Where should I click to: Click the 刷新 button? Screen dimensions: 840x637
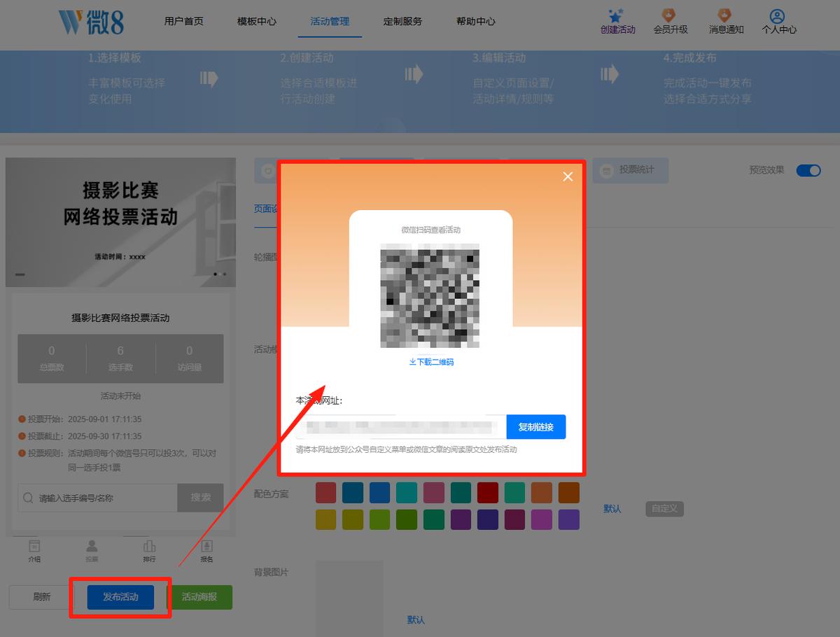click(x=41, y=597)
